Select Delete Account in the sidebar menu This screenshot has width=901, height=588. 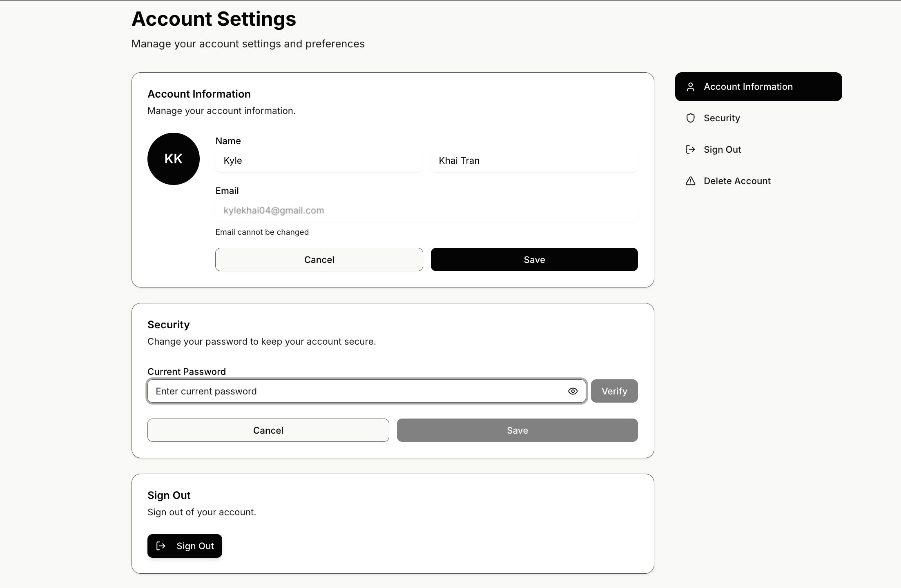[737, 181]
